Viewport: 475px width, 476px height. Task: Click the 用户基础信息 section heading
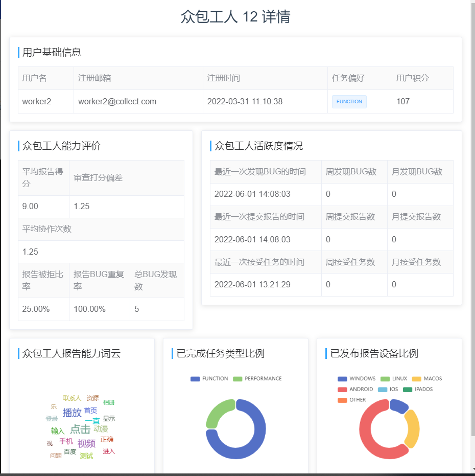(52, 52)
